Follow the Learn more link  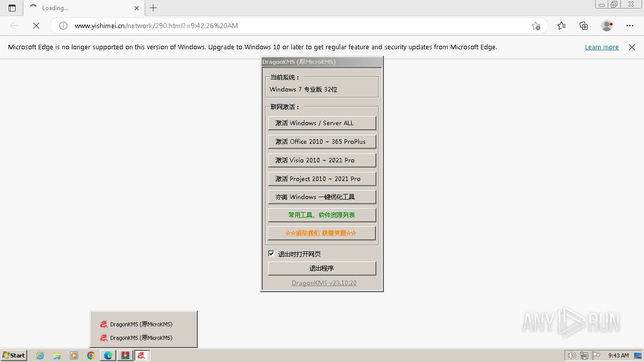coord(602,47)
